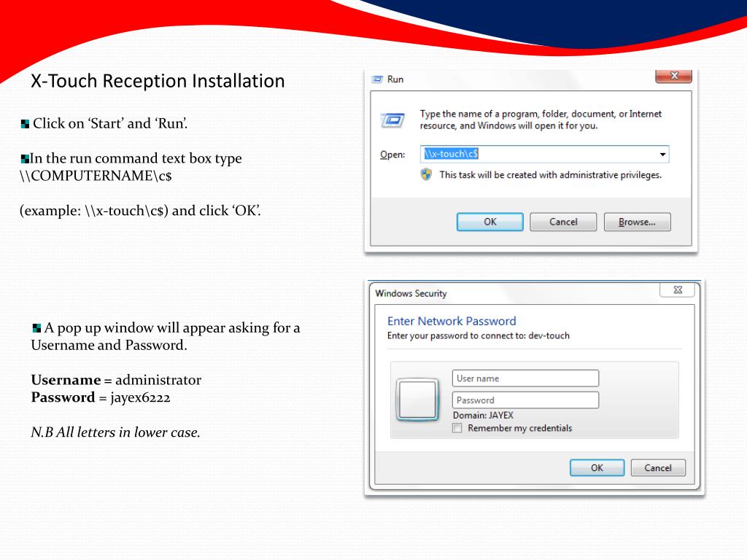Close the Windows Security dialog

678,290
